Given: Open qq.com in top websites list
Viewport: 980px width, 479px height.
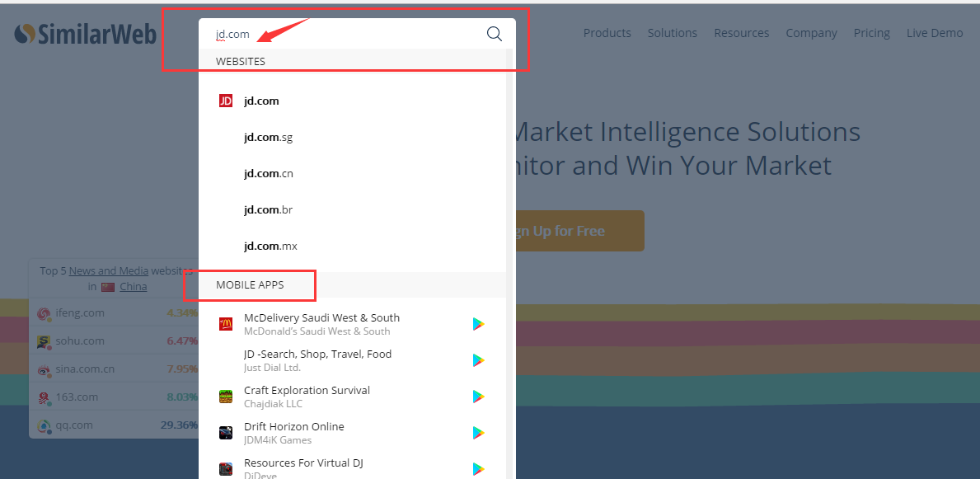Looking at the screenshot, I should 73,425.
